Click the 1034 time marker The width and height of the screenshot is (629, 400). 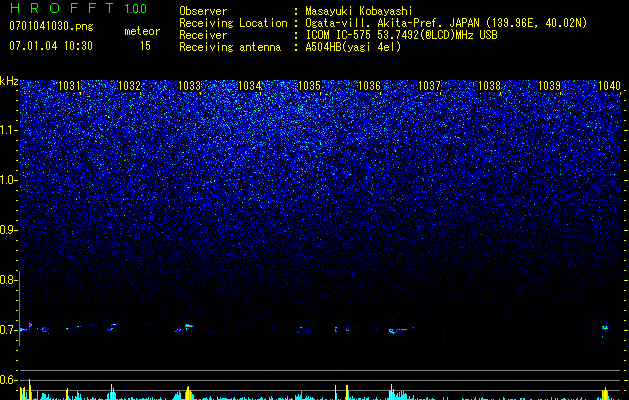click(250, 86)
